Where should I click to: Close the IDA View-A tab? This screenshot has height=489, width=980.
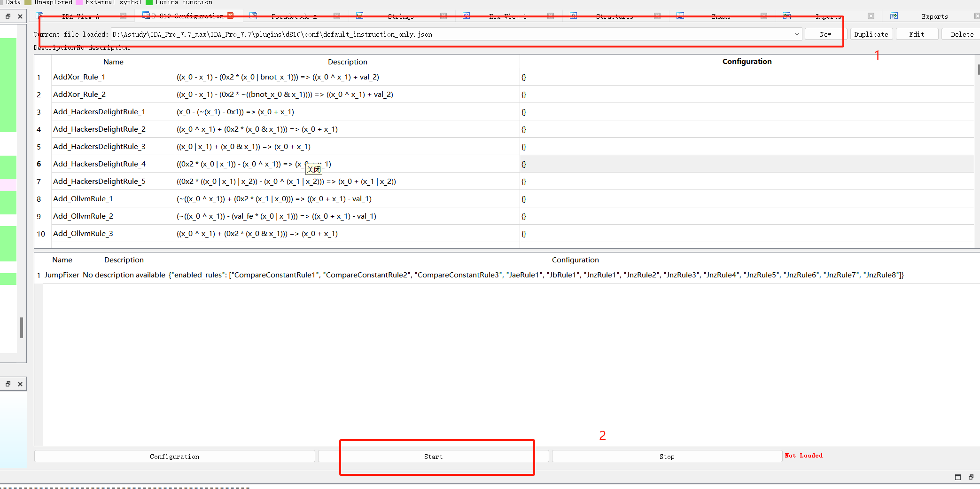point(123,16)
